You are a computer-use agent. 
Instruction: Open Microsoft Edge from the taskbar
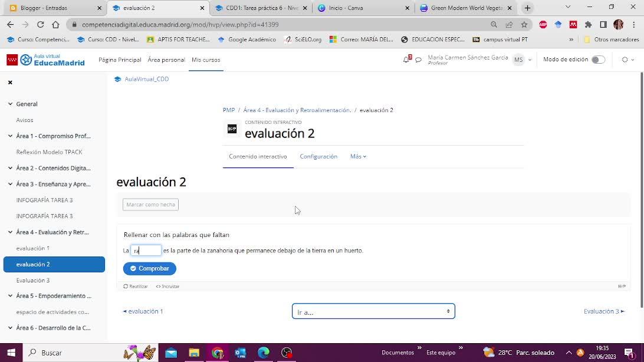point(263,353)
